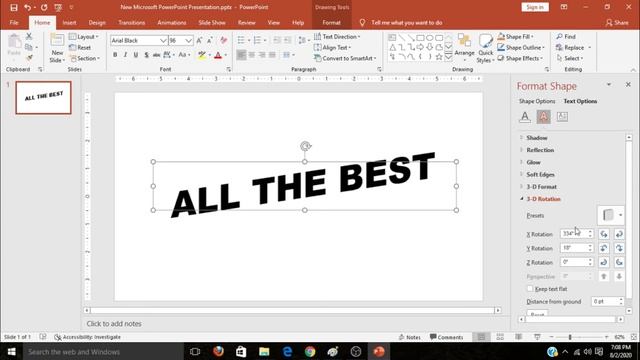Viewport: 640px width, 360px height.
Task: Click the New Slide icon
Action: pos(57,40)
